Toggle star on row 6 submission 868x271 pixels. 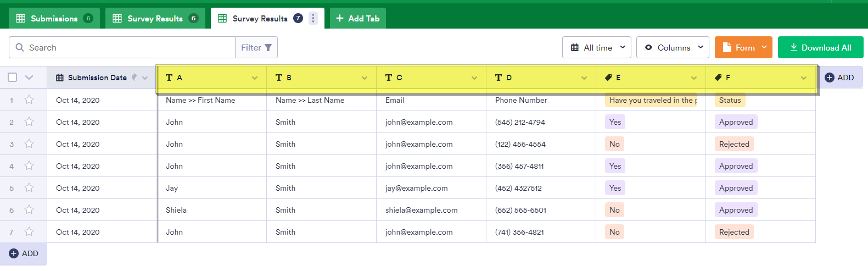click(x=29, y=210)
